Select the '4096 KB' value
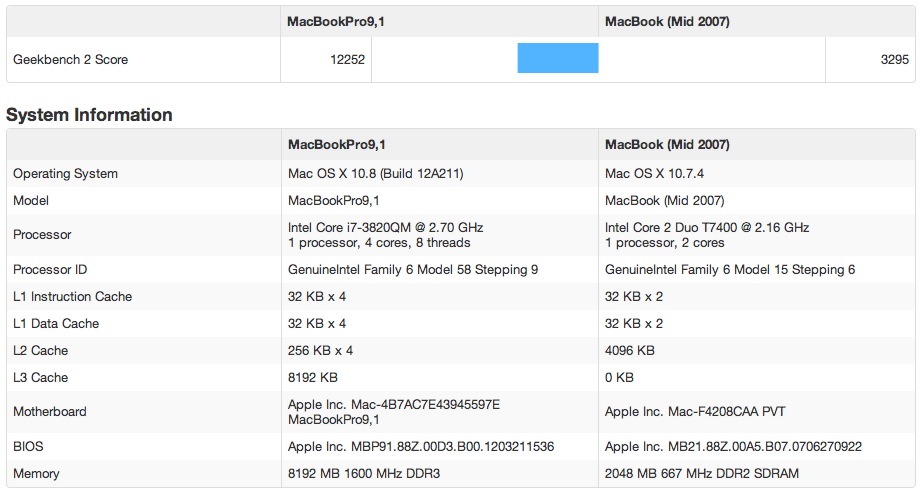Viewport: 922px width, 496px height. [629, 351]
